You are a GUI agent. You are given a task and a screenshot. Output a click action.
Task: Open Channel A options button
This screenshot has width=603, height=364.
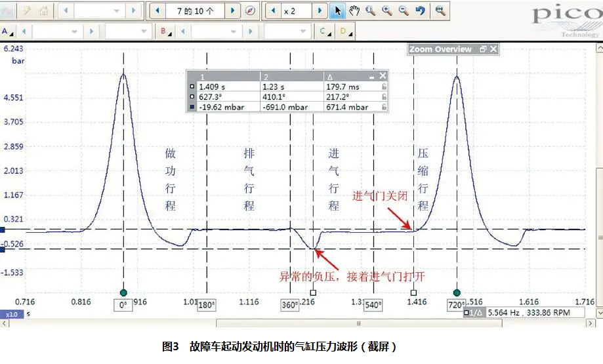pyautogui.click(x=7, y=32)
